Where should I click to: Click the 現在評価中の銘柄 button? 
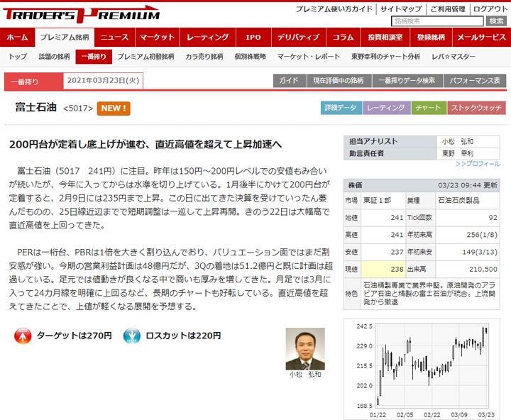tap(339, 80)
